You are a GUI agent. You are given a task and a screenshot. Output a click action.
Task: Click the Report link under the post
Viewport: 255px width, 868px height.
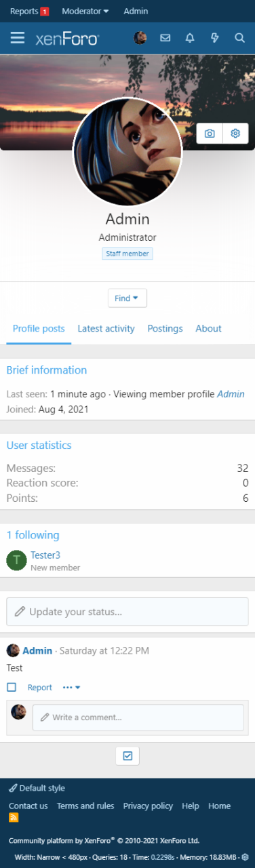click(40, 687)
